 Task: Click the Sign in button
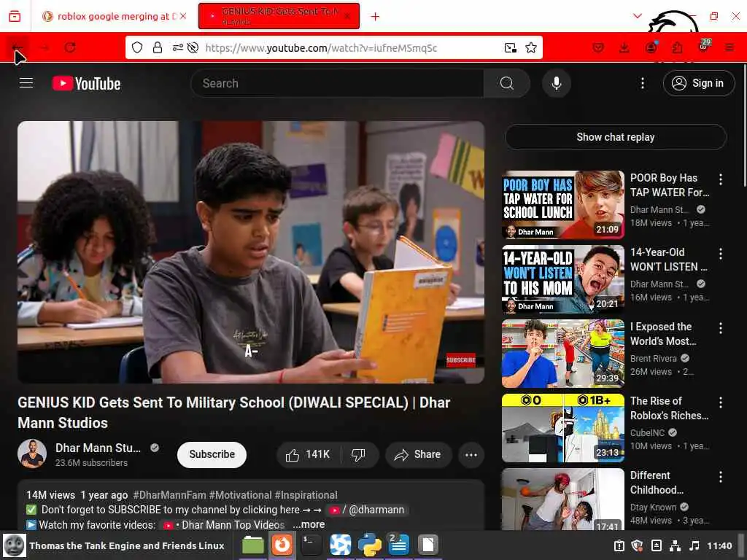pyautogui.click(x=698, y=83)
